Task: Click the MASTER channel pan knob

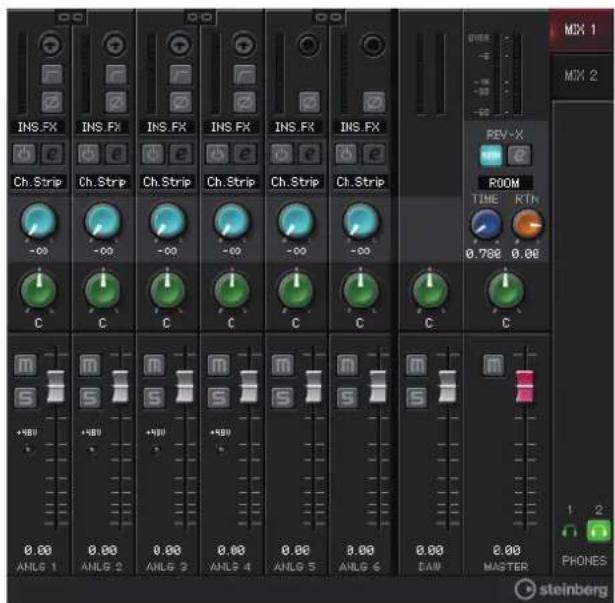Action: (506, 290)
